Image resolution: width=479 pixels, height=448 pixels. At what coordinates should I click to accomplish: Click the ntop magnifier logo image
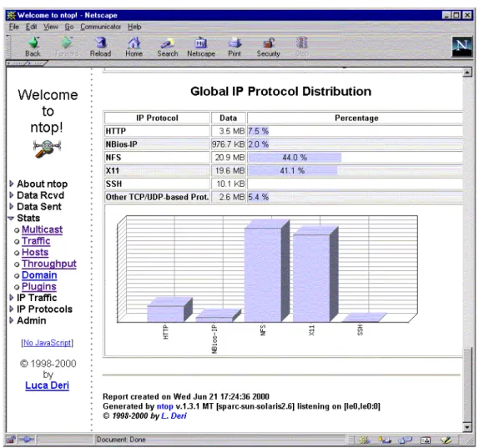(47, 148)
